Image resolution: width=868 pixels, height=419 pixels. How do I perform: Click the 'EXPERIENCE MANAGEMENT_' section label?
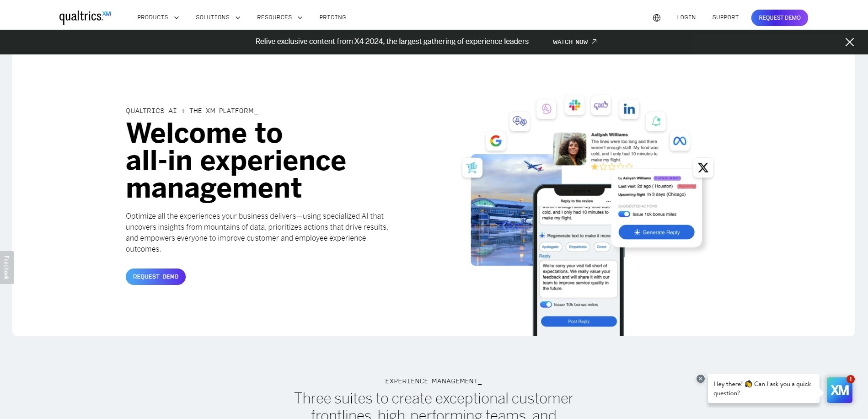click(434, 381)
